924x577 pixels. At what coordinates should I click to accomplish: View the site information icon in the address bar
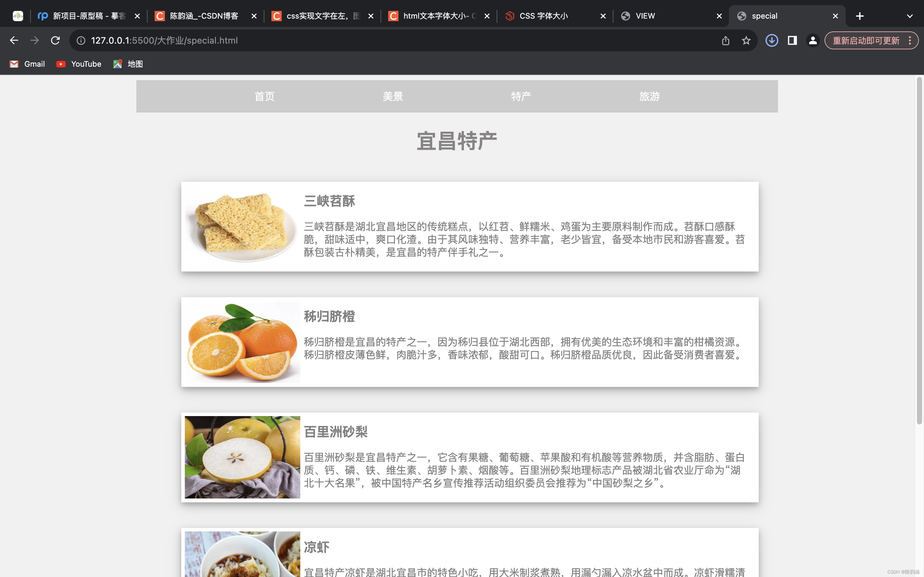81,40
